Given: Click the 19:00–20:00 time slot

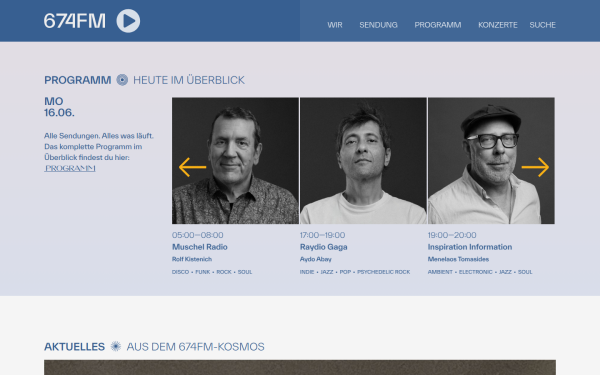Looking at the screenshot, I should (x=452, y=235).
